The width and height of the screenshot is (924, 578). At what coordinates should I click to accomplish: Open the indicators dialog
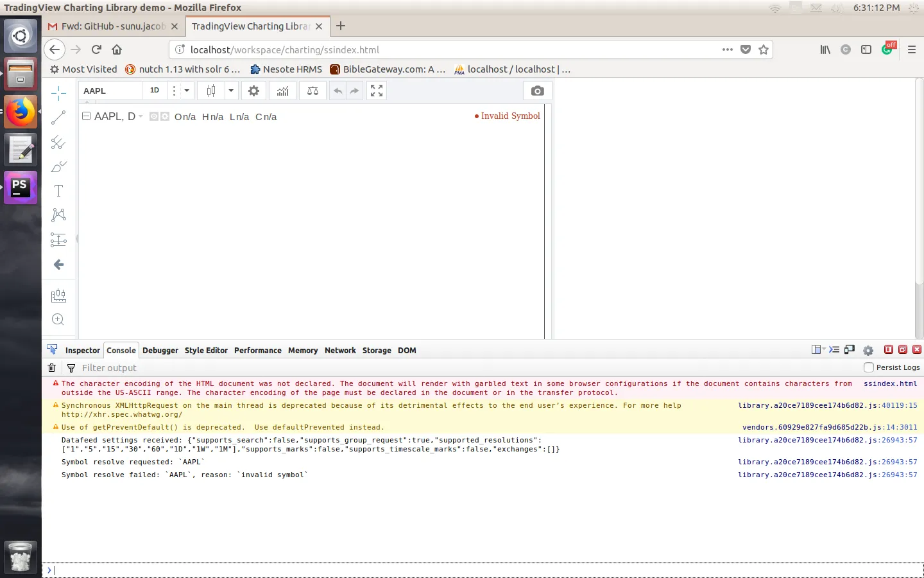click(x=282, y=91)
